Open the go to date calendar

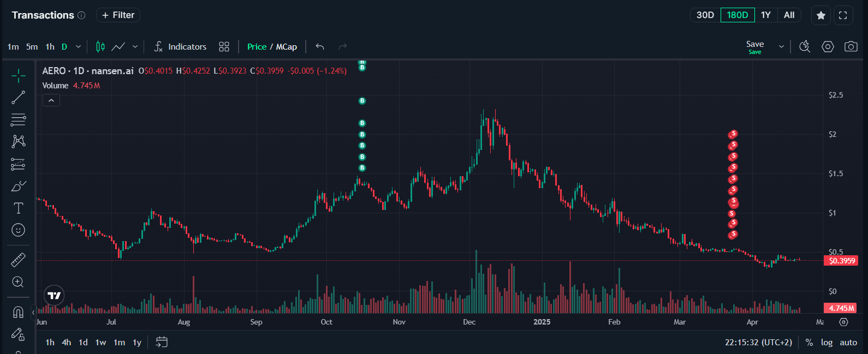pyautogui.click(x=162, y=342)
